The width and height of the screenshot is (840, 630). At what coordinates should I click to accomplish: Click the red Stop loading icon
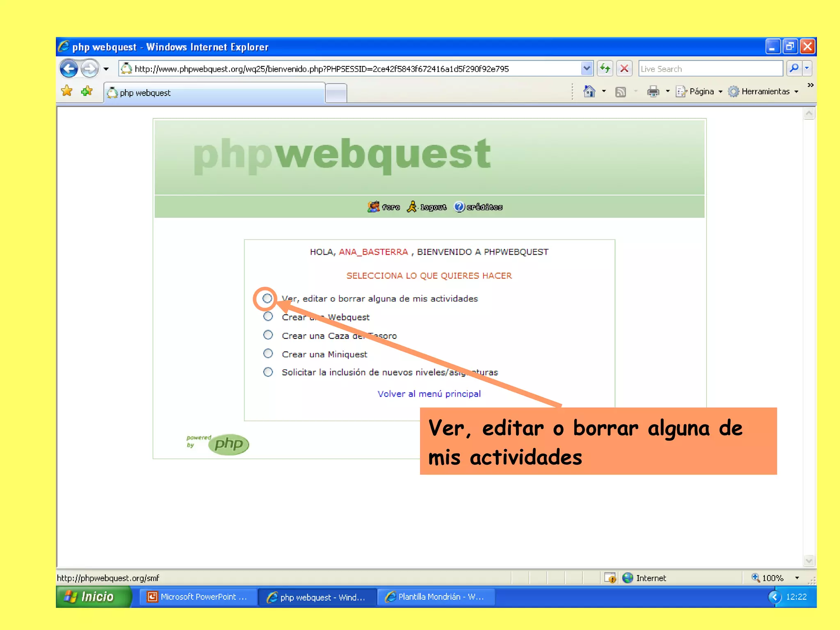tap(624, 68)
